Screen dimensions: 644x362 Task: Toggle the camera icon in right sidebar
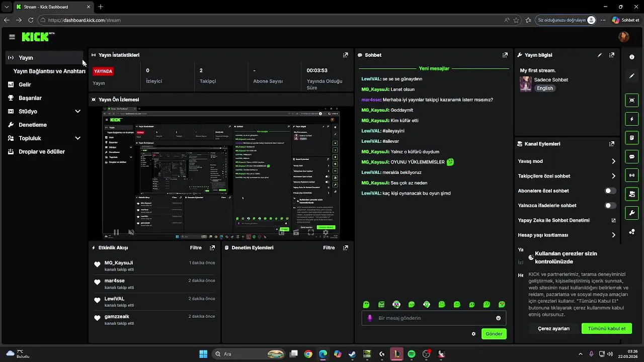[632, 194]
